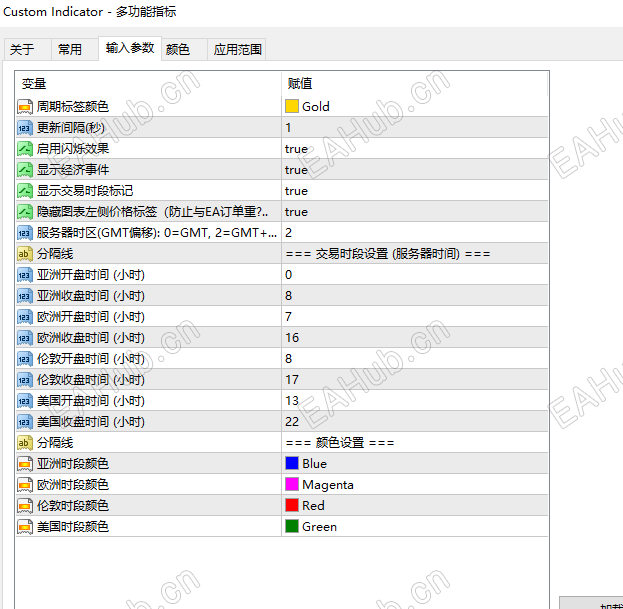623x609 pixels.
Task: Select the Magenta color name text
Action: click(328, 485)
